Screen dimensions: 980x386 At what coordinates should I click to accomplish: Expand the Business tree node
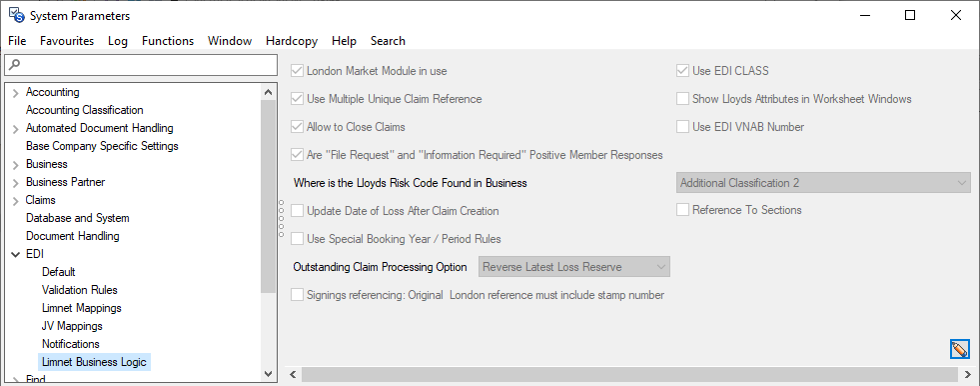(x=16, y=165)
